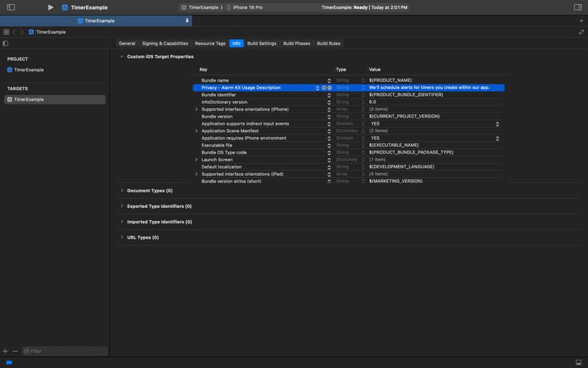Image resolution: width=588 pixels, height=368 pixels.
Task: Click the Value column header
Action: (374, 69)
